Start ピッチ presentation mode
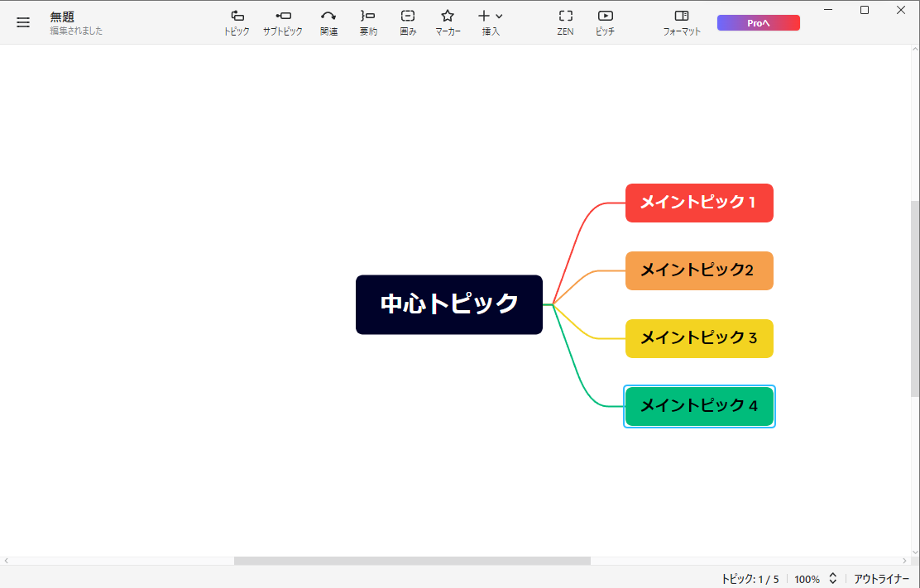Image resolution: width=920 pixels, height=588 pixels. coord(605,22)
